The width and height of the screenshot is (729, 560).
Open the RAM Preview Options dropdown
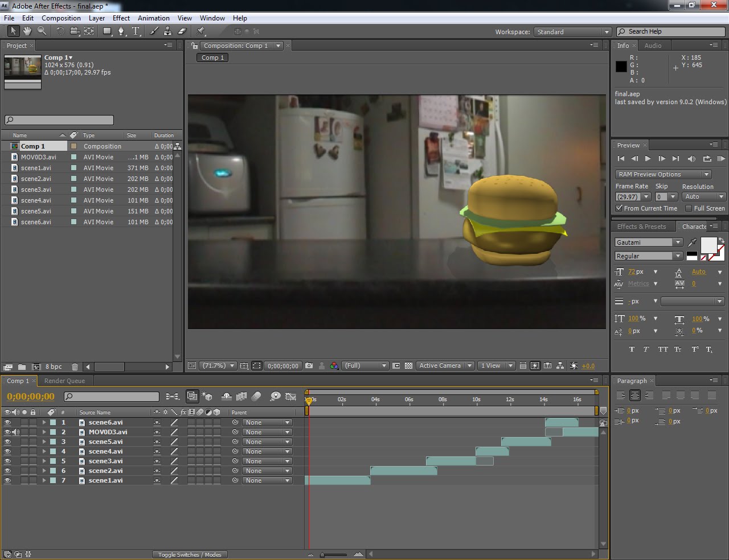[662, 174]
